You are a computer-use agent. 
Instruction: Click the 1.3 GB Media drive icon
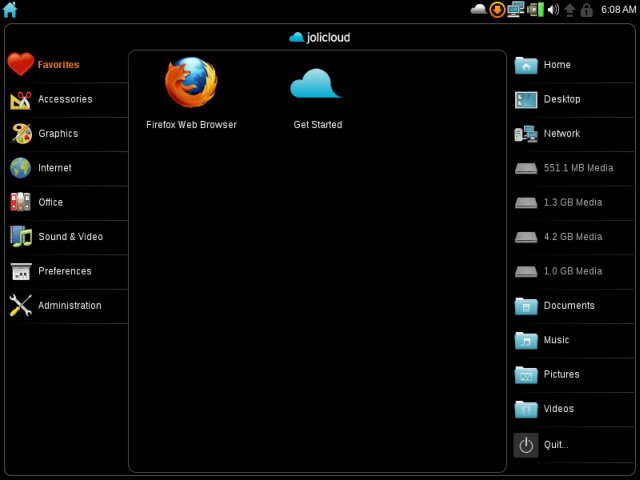click(526, 202)
